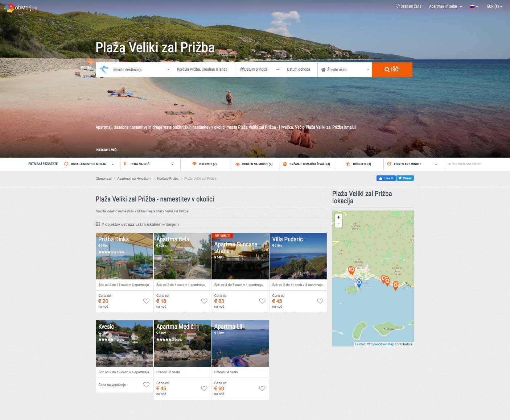Screen dimensions: 510x420
Task: Open the EUR (€) currency dropdown
Action: pos(494,6)
